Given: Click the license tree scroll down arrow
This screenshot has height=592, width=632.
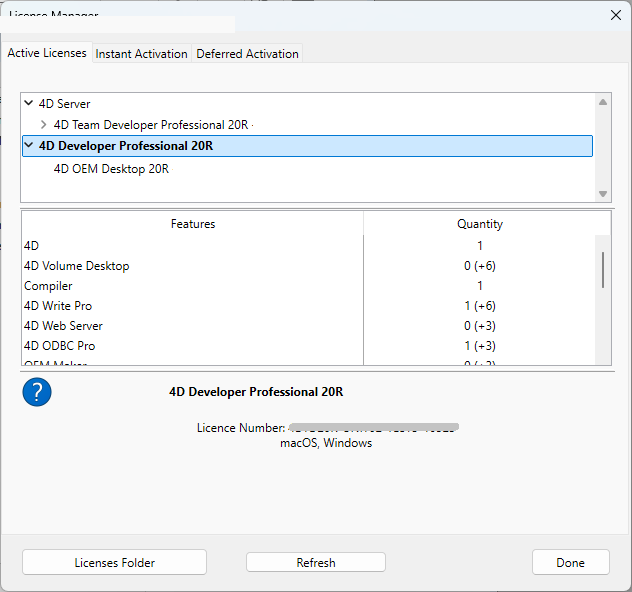Looking at the screenshot, I should (603, 194).
